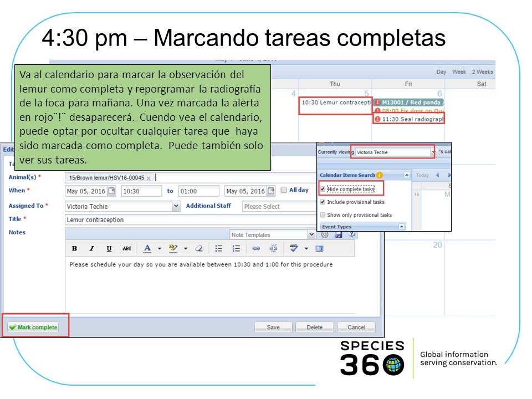Click the Title field Lemur contraception
The image size is (532, 399).
[190, 220]
